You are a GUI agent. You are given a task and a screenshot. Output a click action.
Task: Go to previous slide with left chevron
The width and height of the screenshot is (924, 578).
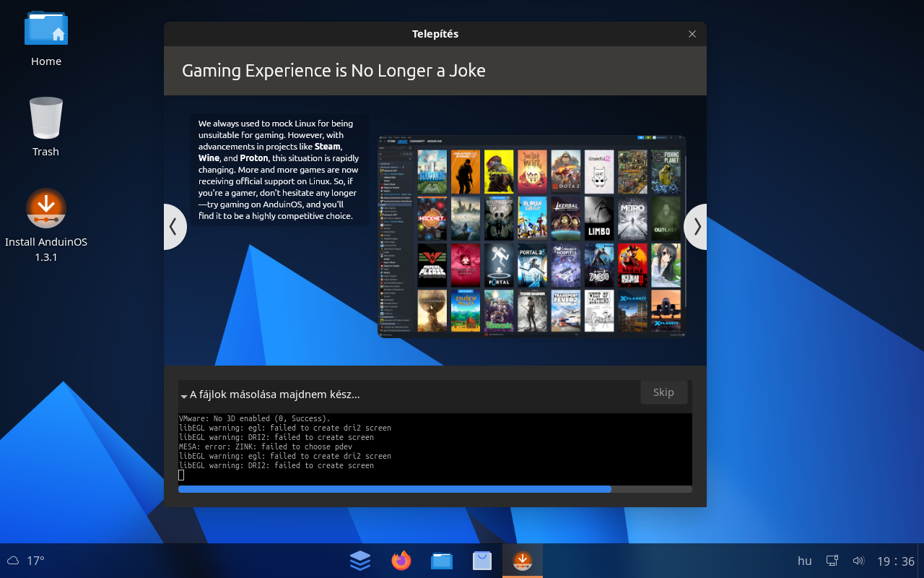[173, 227]
